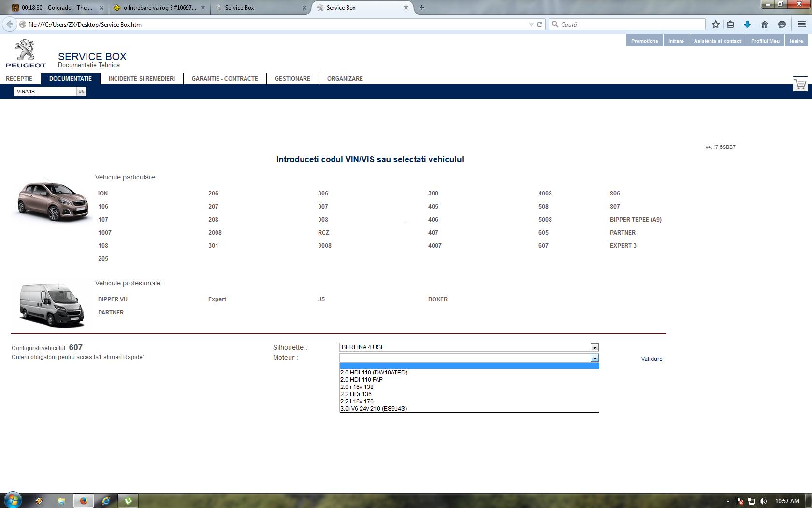The image size is (812, 508).
Task: Open the RECEPTIE menu tab
Action: [x=19, y=79]
